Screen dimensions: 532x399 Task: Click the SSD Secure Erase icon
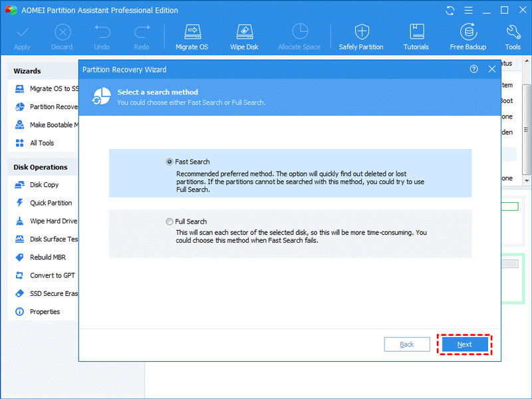pyautogui.click(x=20, y=293)
